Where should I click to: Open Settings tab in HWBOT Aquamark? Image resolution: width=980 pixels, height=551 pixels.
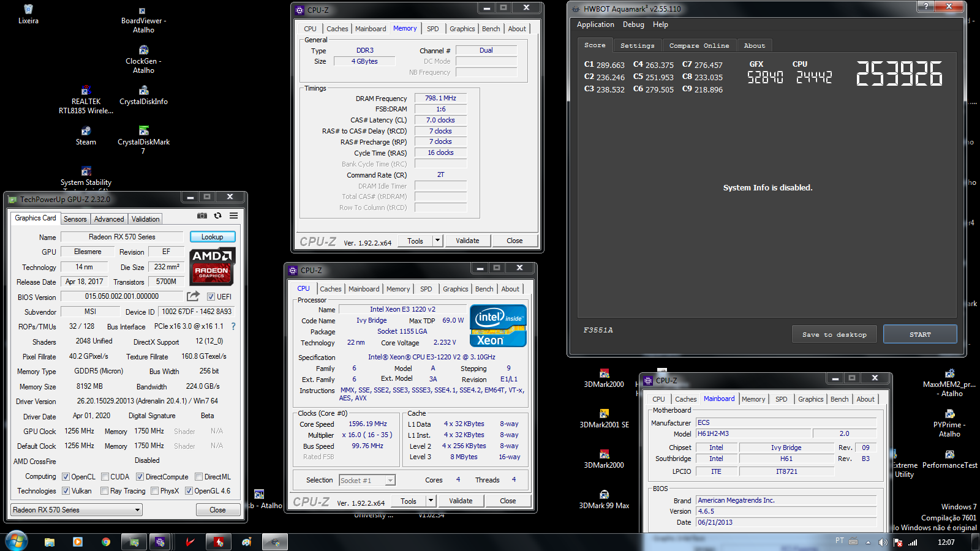point(637,45)
